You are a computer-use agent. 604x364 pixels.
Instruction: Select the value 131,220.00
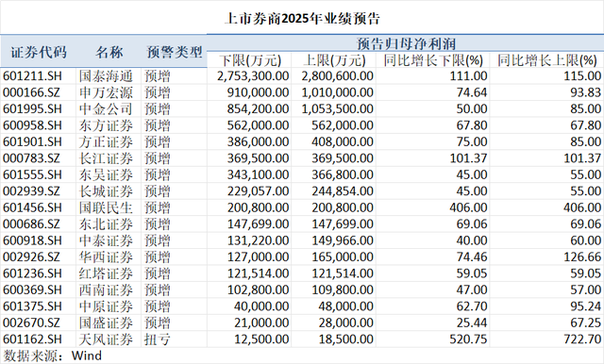[258, 240]
